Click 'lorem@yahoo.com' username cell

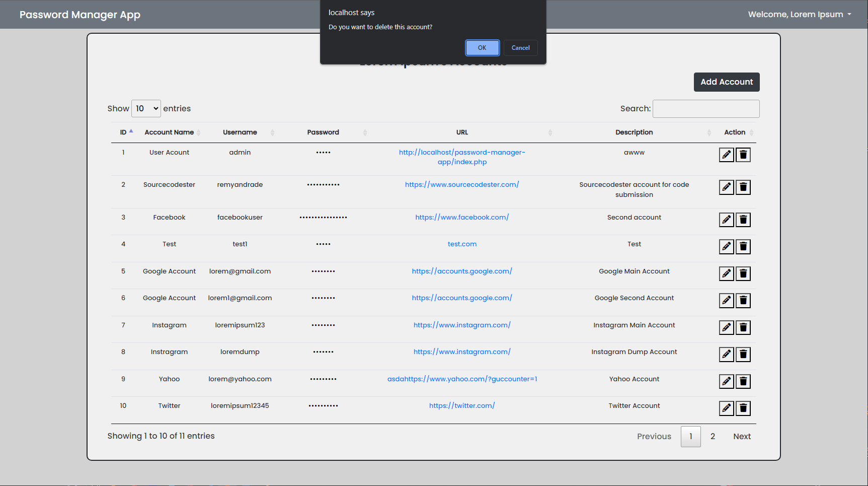(x=240, y=379)
